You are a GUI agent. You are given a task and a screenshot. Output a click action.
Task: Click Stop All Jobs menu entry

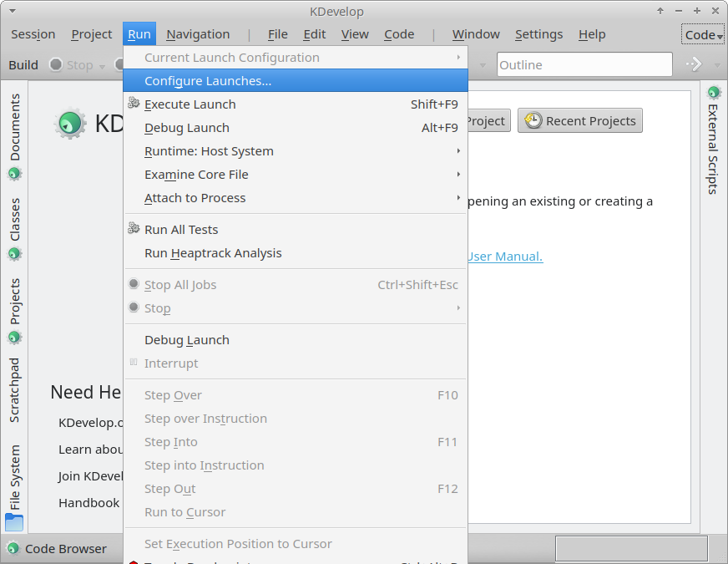coord(296,285)
